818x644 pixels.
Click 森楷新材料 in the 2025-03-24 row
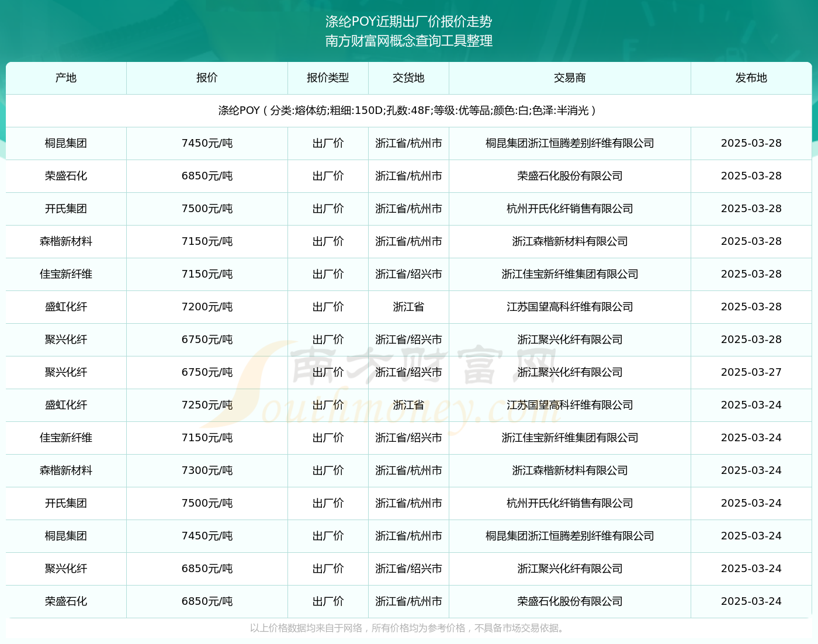coord(66,470)
